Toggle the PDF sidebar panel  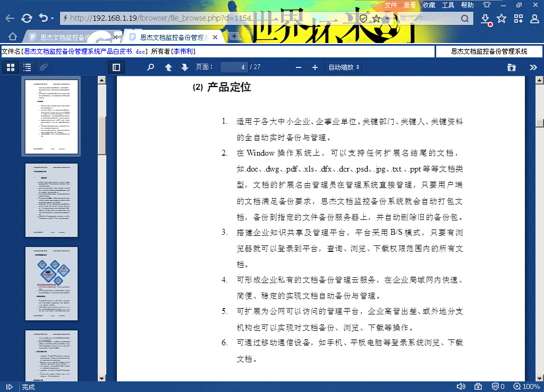(x=116, y=67)
